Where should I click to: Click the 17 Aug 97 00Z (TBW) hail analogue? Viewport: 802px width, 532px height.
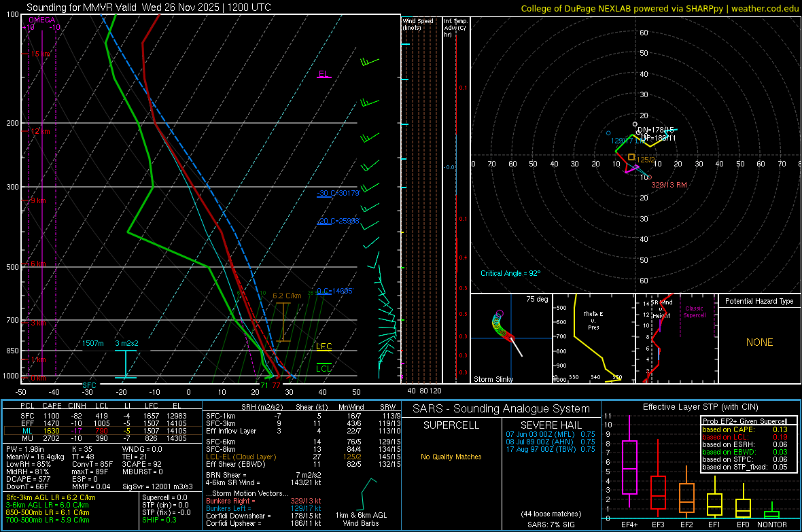point(551,449)
